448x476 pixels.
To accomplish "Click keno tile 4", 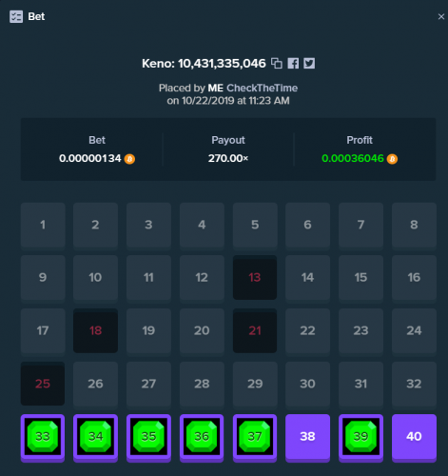I will [x=202, y=226].
